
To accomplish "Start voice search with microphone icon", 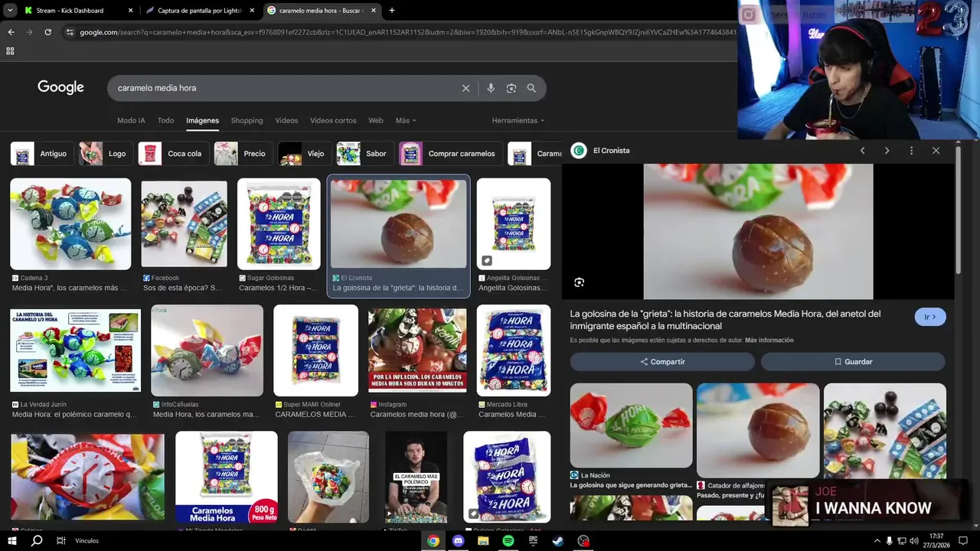I will coord(491,88).
